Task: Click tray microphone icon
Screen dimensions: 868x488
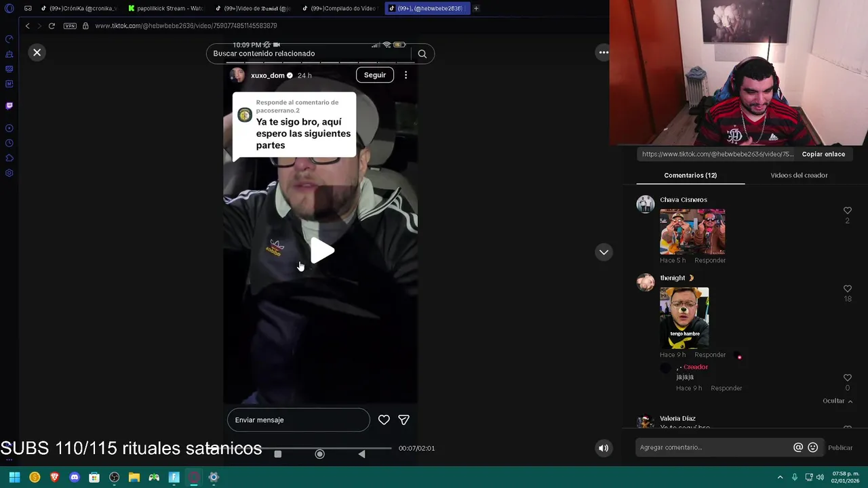Action: (x=794, y=477)
